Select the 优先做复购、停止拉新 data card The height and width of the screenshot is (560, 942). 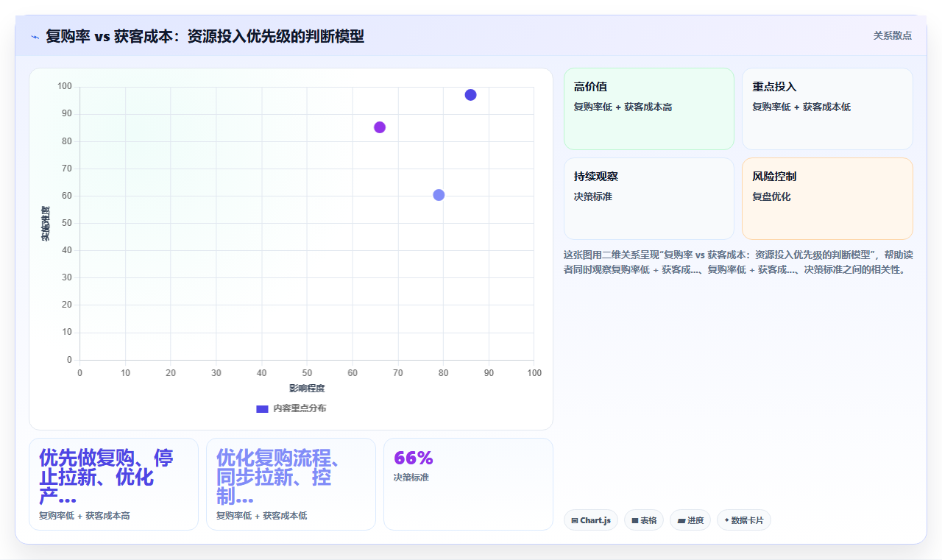click(x=113, y=484)
